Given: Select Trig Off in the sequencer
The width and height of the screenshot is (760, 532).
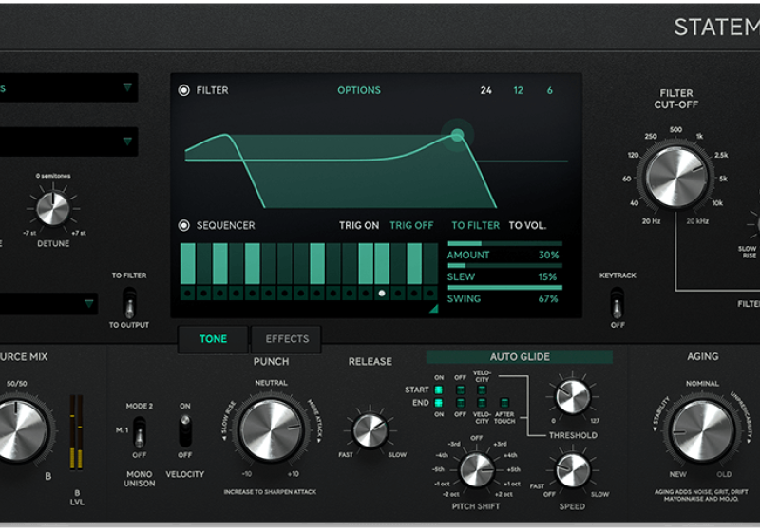Looking at the screenshot, I should [411, 226].
